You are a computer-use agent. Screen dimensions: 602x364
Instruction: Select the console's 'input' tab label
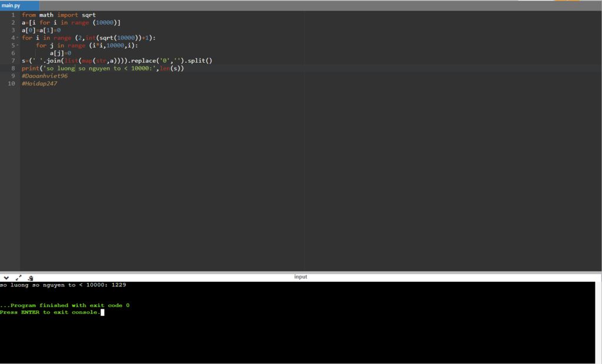click(300, 277)
